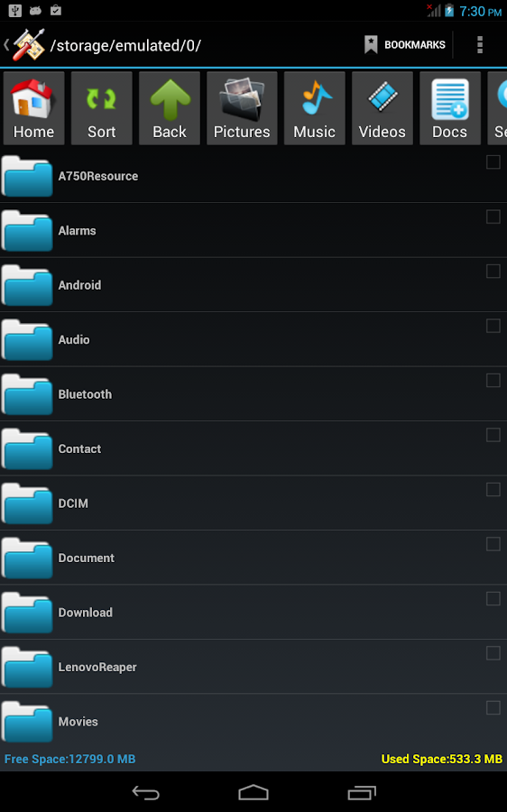
Task: Open the DCIM folder
Action: (253, 503)
